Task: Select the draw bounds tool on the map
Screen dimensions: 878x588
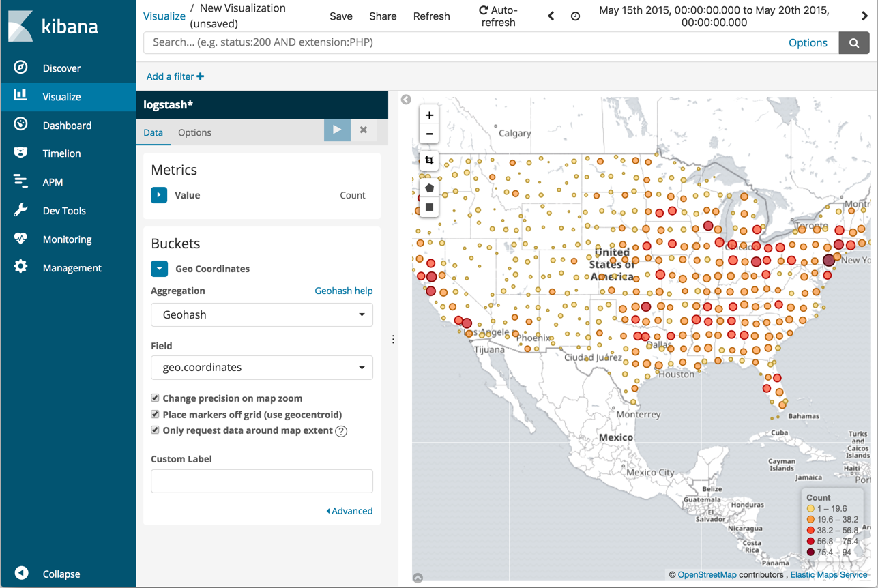Action: click(x=428, y=160)
